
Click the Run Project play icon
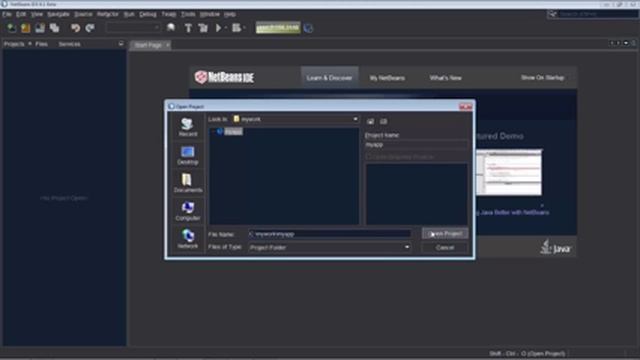(218, 28)
